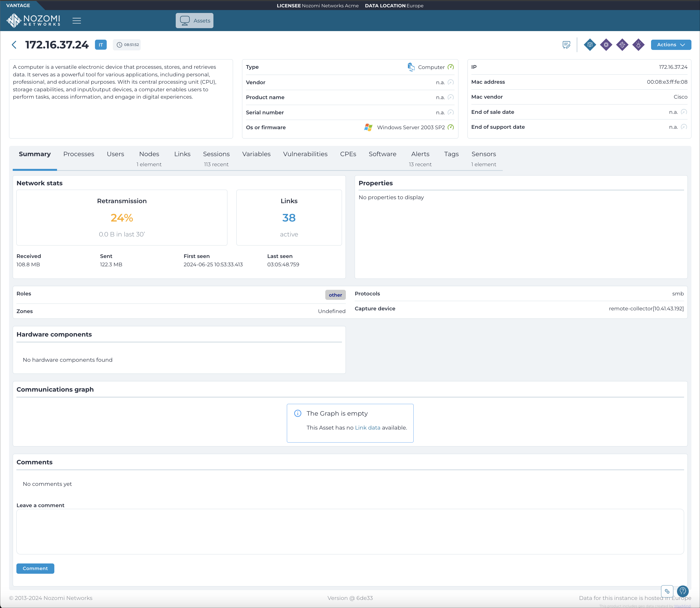Viewport: 700px width, 608px height.
Task: Click in the Leave a comment text box
Action: pyautogui.click(x=350, y=531)
